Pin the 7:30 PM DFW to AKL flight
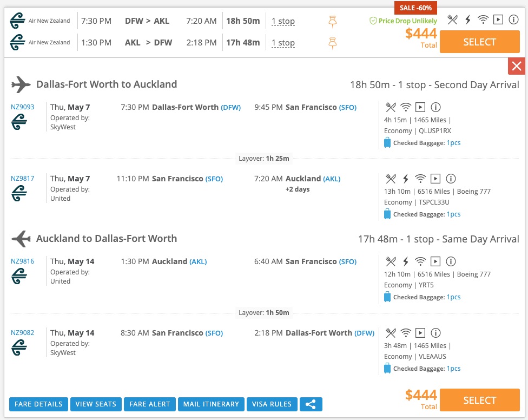Viewport: 528px width, 420px height. point(333,22)
